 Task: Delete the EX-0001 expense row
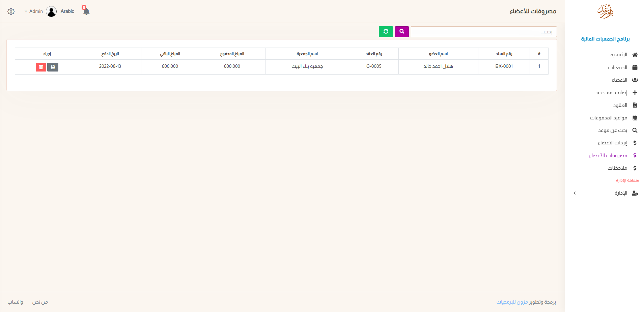(41, 67)
